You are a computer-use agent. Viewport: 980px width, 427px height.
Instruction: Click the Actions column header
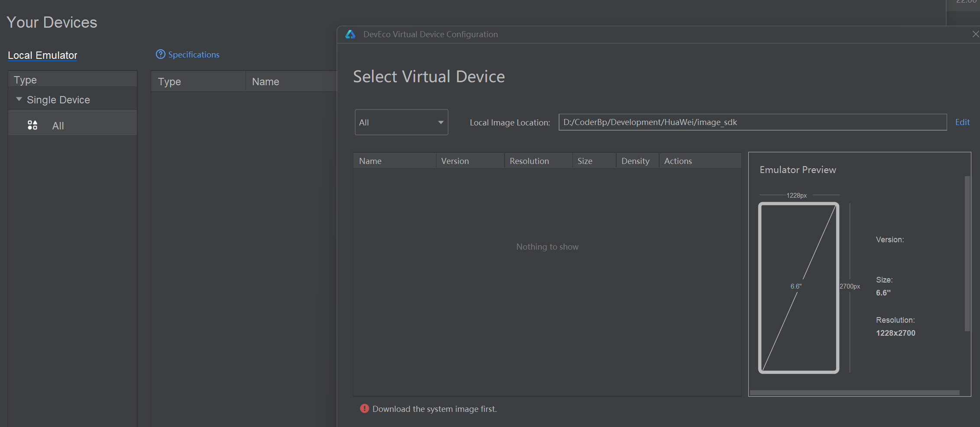point(700,161)
